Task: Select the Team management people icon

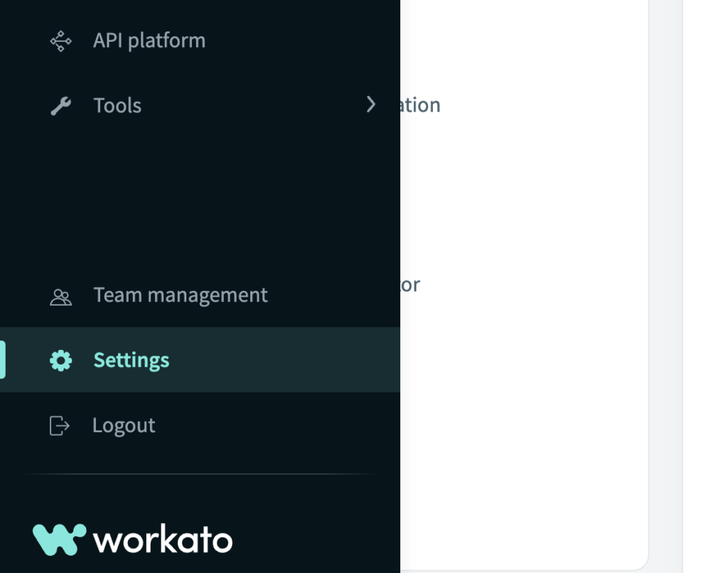Action: [60, 296]
